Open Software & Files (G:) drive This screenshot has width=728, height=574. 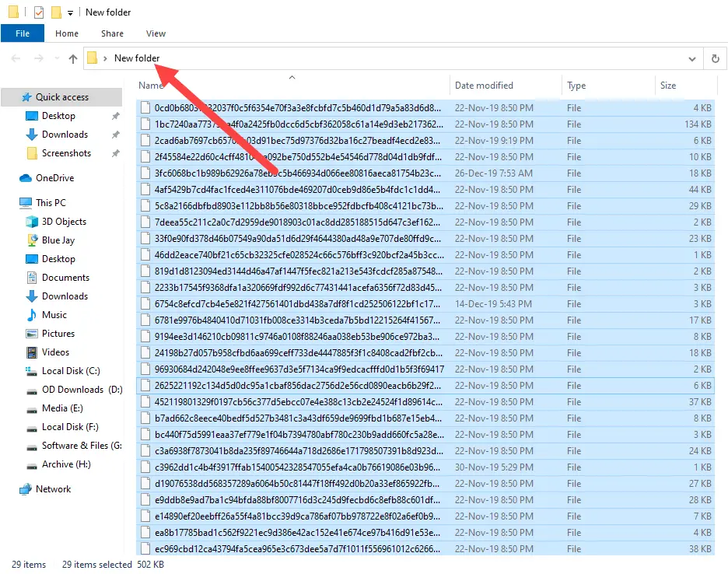(x=82, y=446)
